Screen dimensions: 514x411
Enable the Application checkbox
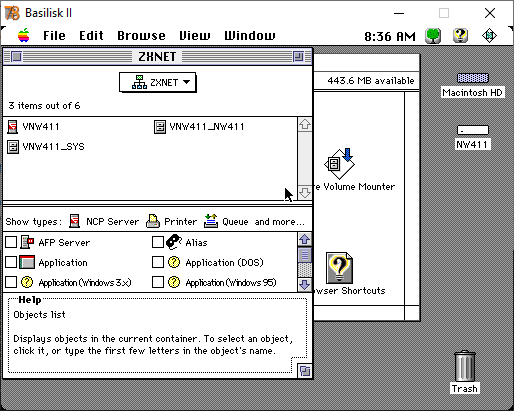pos(11,262)
